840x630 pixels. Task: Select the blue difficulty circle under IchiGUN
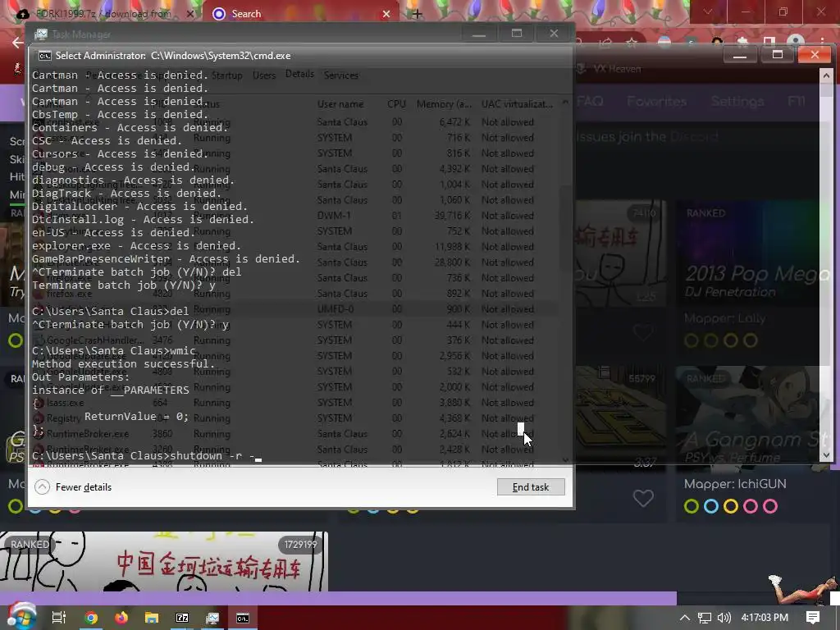(x=711, y=506)
